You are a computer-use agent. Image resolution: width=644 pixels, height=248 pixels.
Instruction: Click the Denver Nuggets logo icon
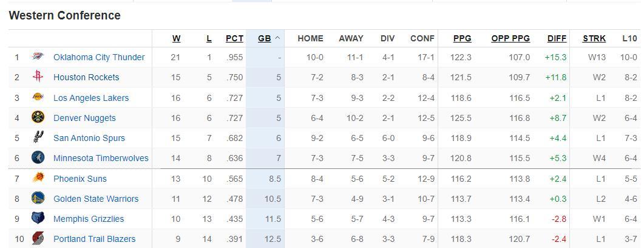(x=38, y=118)
